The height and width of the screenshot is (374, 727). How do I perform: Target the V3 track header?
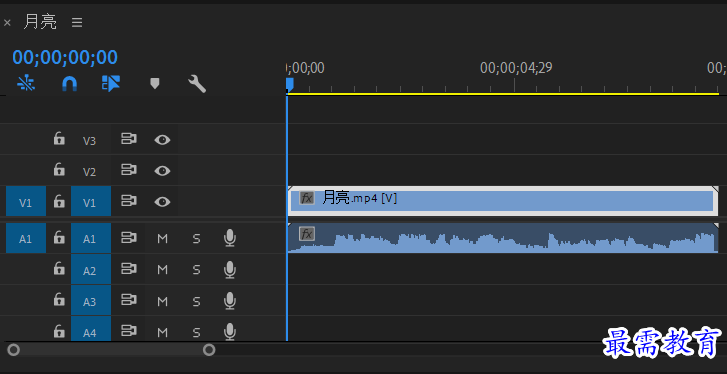(89, 140)
